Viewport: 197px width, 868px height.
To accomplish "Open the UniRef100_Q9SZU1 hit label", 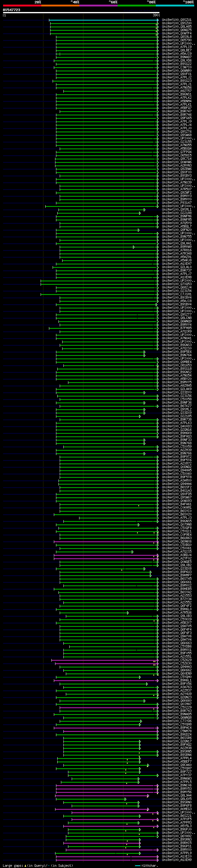I will pos(177,20).
